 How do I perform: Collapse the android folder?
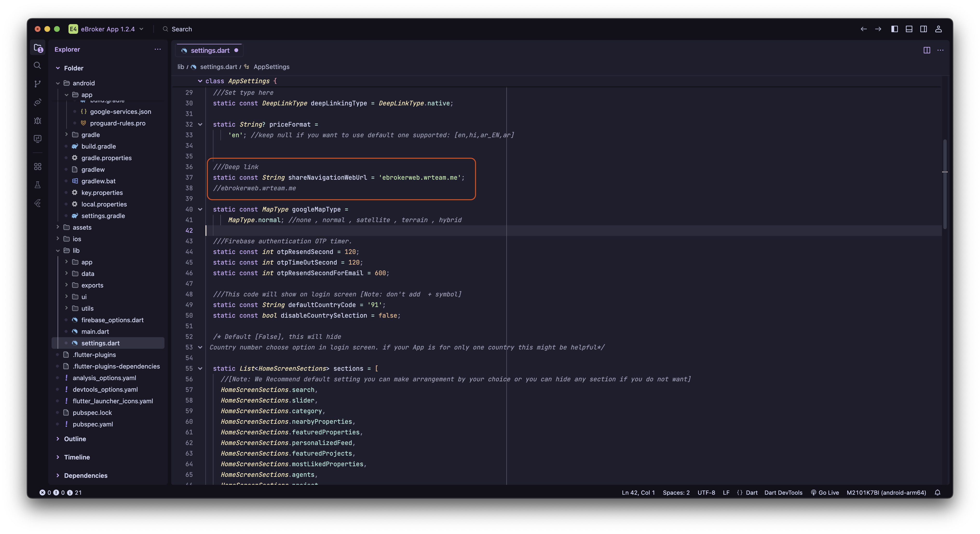tap(58, 83)
